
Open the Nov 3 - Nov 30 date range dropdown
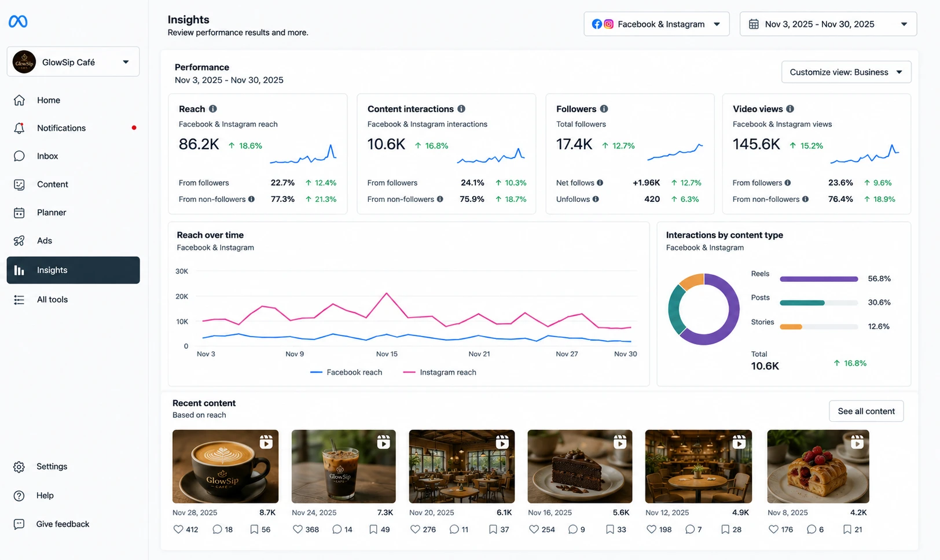coord(828,24)
